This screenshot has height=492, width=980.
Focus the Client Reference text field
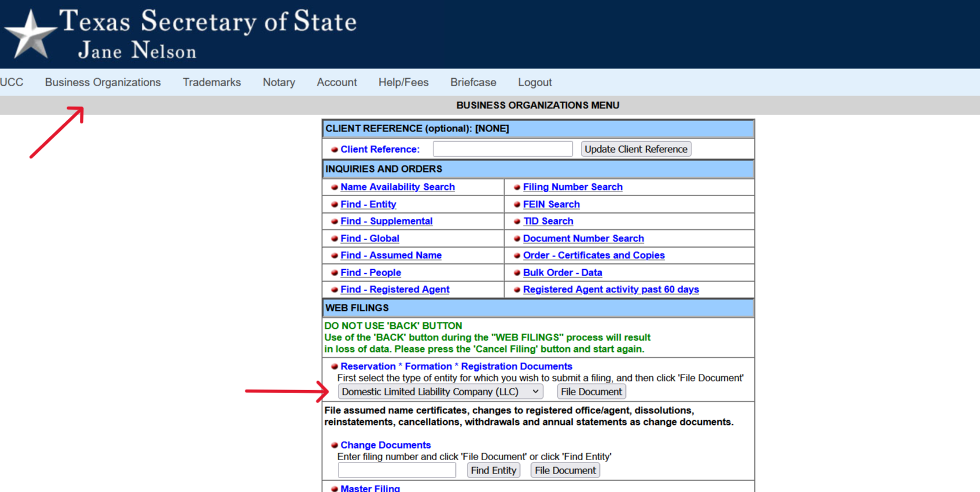tap(503, 149)
